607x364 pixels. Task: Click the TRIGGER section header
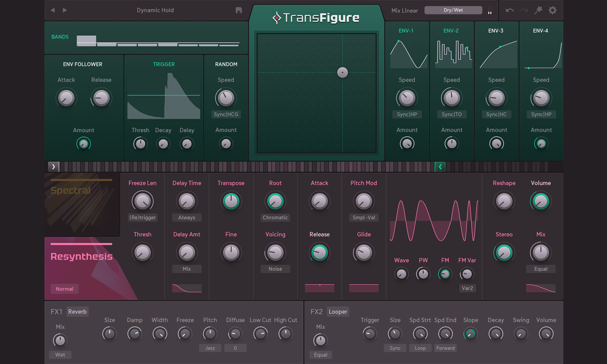[x=164, y=64]
